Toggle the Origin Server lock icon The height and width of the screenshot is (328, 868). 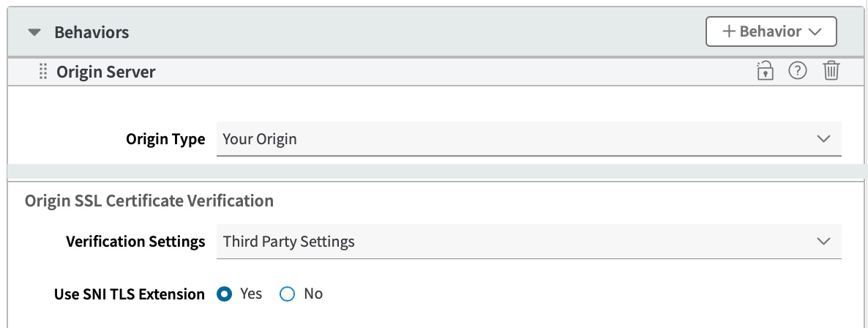click(x=764, y=71)
